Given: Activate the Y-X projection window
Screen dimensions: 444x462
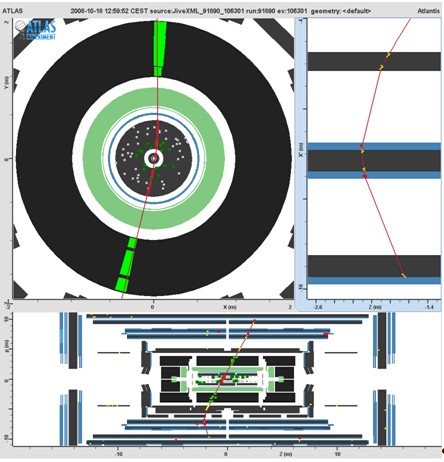Looking at the screenshot, I should point(154,159).
